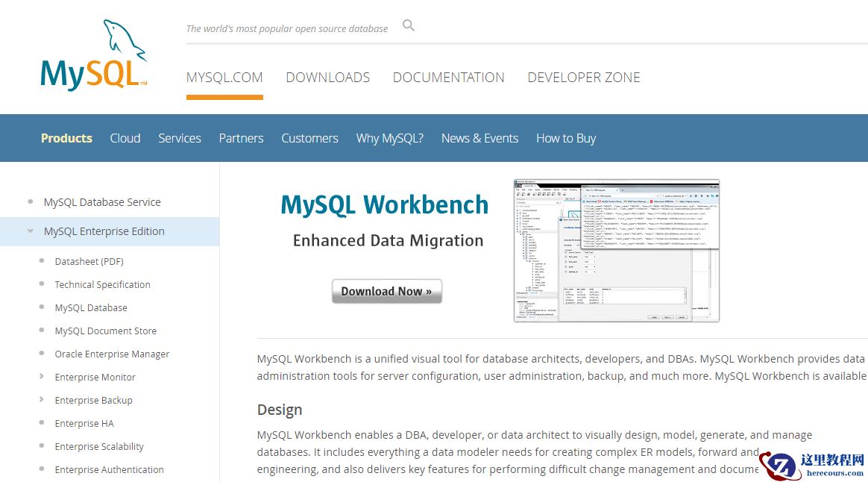
Task: Open the Why MySQL? menu item
Action: (x=390, y=138)
